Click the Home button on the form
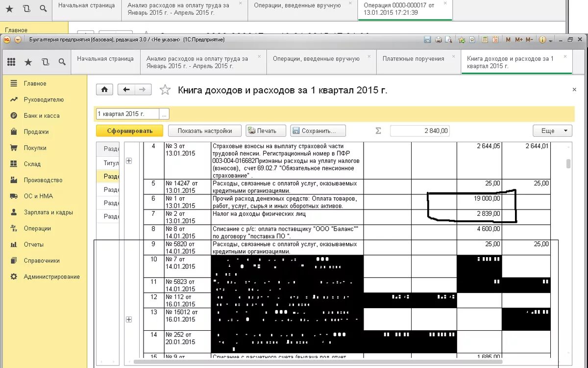Screen dimensions: 588x368 104,89
